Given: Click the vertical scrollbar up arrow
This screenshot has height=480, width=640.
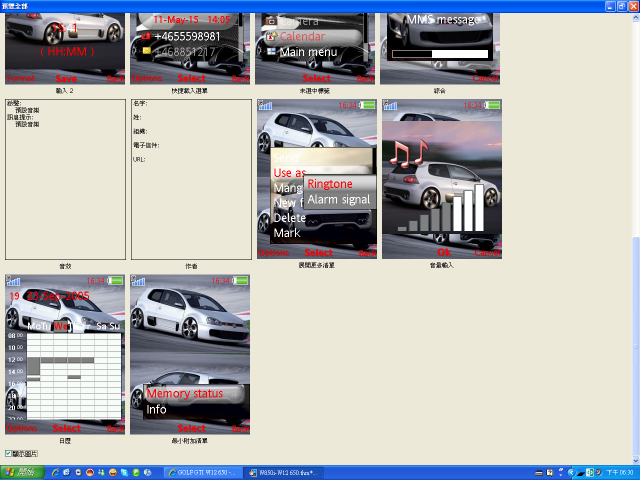Looking at the screenshot, I should 636,18.
